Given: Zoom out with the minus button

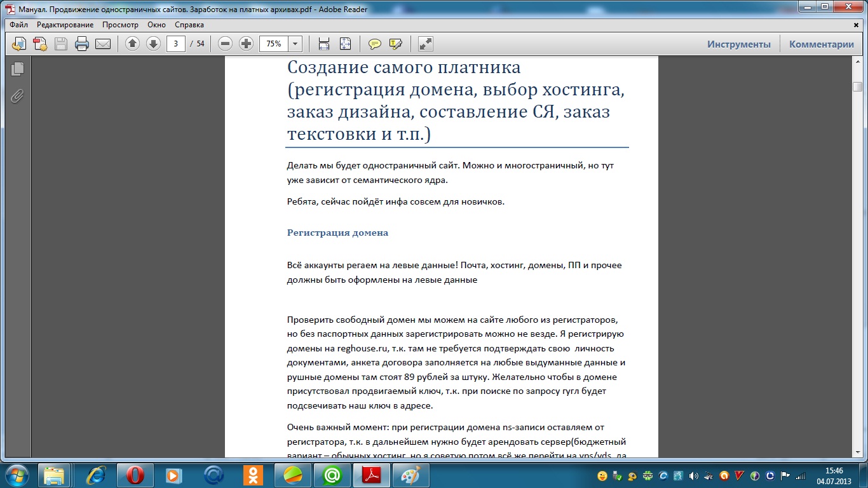Looking at the screenshot, I should [x=225, y=44].
